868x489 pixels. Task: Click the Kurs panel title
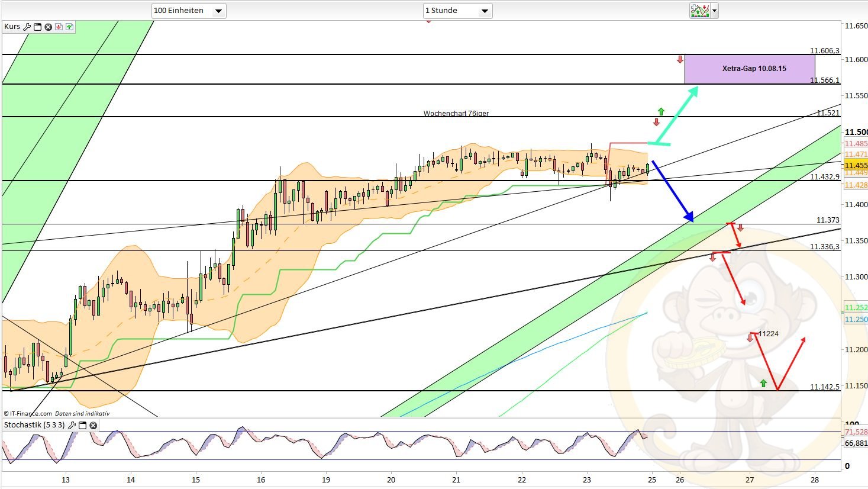(x=12, y=27)
